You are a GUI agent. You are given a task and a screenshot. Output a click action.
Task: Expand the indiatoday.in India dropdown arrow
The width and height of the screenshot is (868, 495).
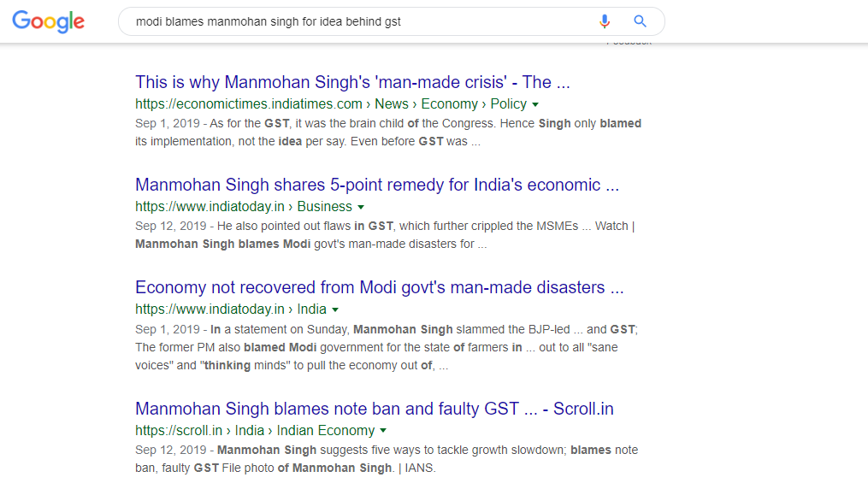click(x=335, y=310)
